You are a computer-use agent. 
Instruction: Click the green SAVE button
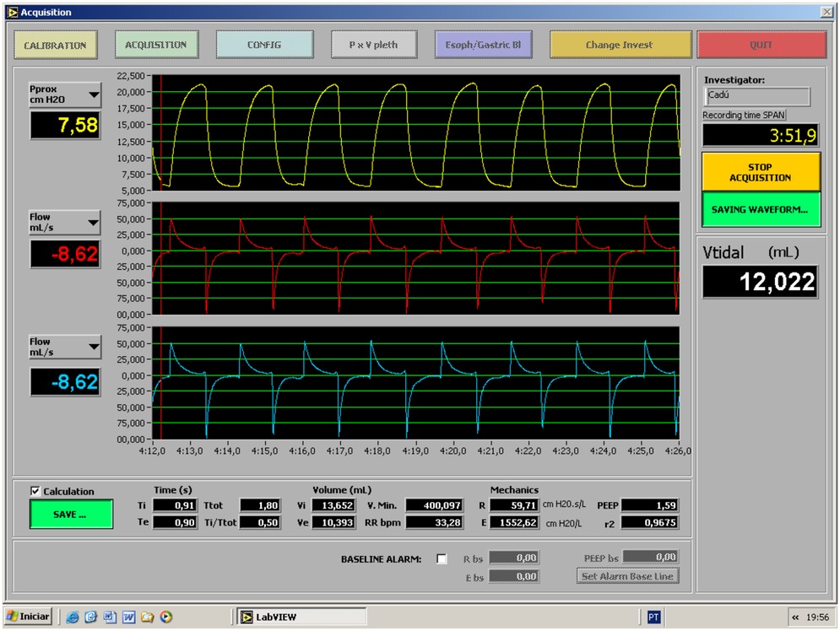click(71, 515)
